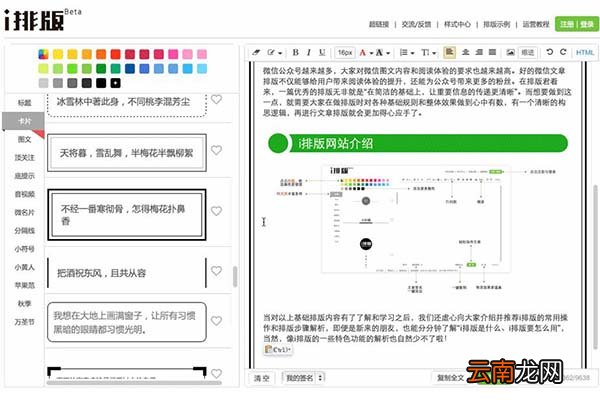Viewport: 600px width, 400px height.
Task: Click the red font color A icon
Action: point(363,52)
